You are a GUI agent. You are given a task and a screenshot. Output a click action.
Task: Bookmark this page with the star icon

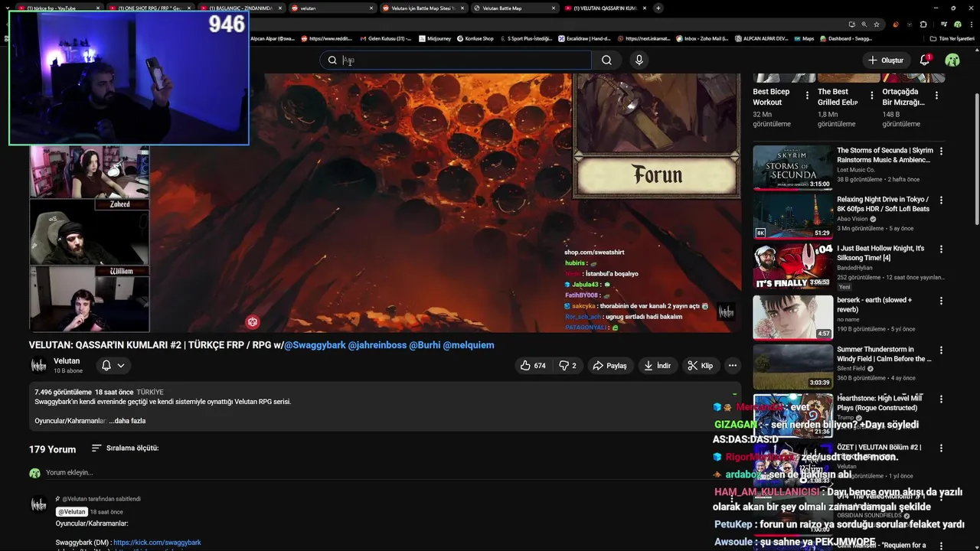[x=877, y=24]
